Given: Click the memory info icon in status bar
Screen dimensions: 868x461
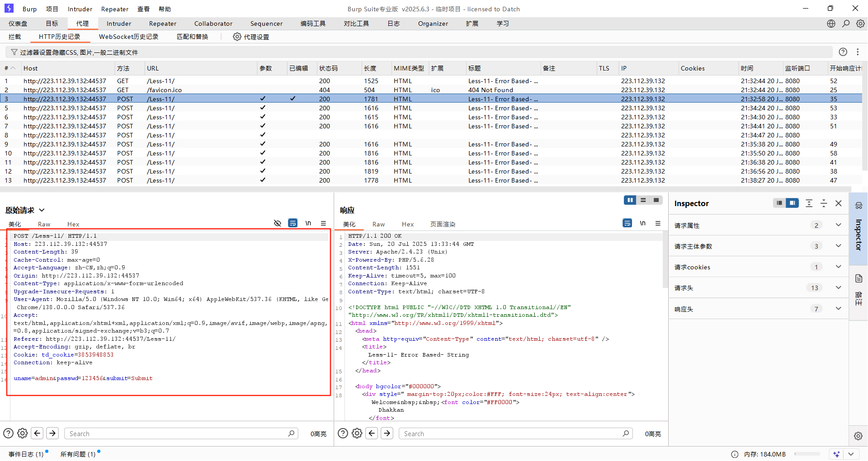Looking at the screenshot, I should coord(735,454).
